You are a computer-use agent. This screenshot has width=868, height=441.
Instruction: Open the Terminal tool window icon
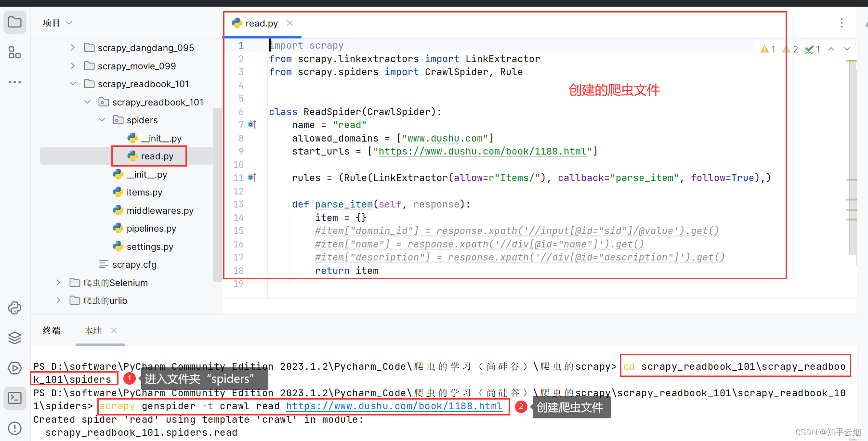[x=15, y=398]
